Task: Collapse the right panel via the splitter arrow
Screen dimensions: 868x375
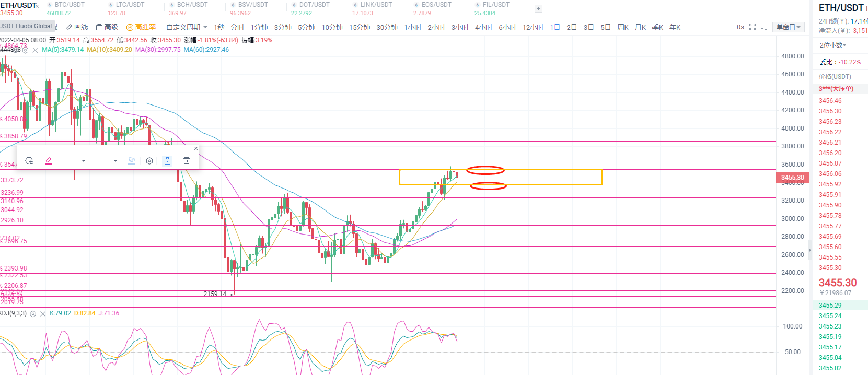Action: click(810, 250)
